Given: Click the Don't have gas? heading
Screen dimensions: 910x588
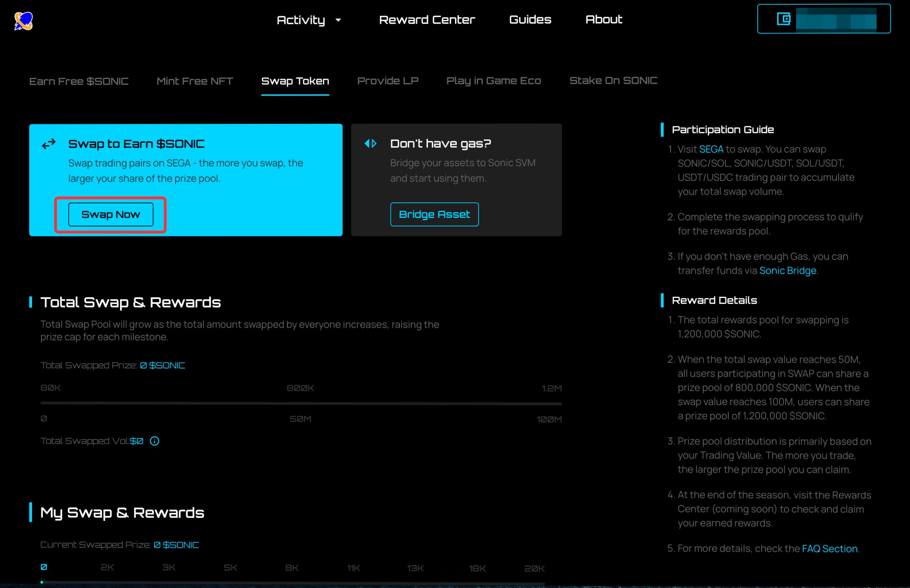Looking at the screenshot, I should [440, 143].
